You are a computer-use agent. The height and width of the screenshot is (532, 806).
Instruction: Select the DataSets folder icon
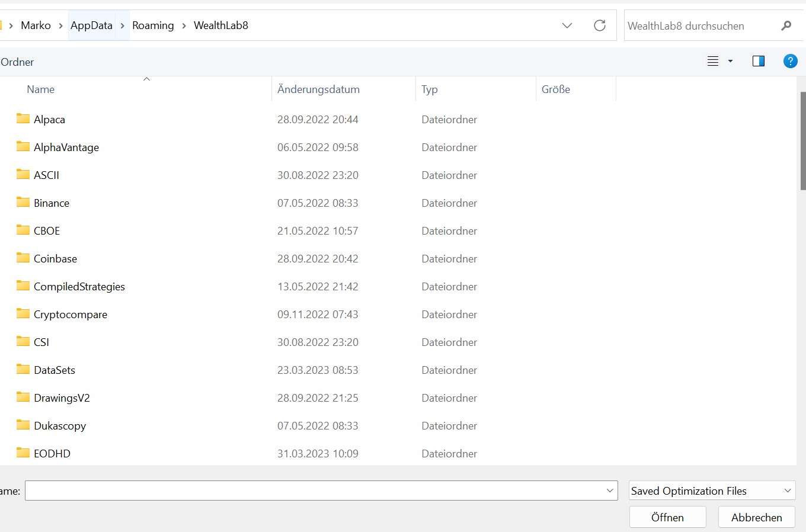[23, 369]
